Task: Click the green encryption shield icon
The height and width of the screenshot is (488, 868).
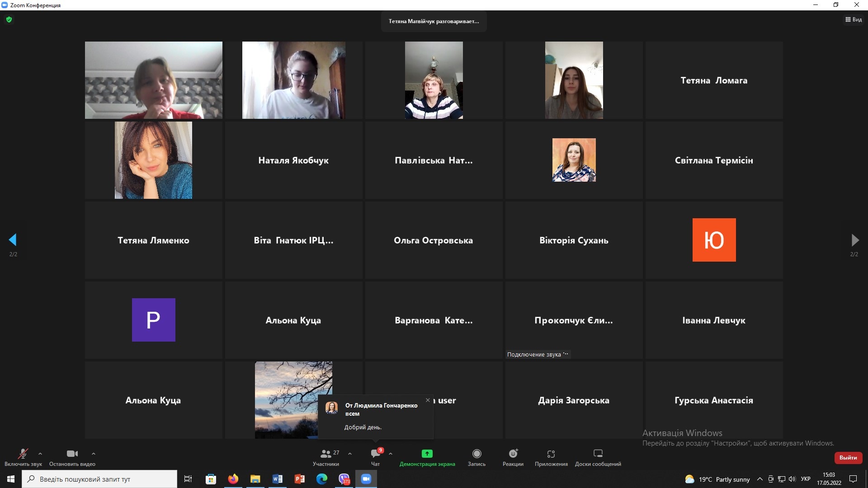Action: tap(9, 19)
